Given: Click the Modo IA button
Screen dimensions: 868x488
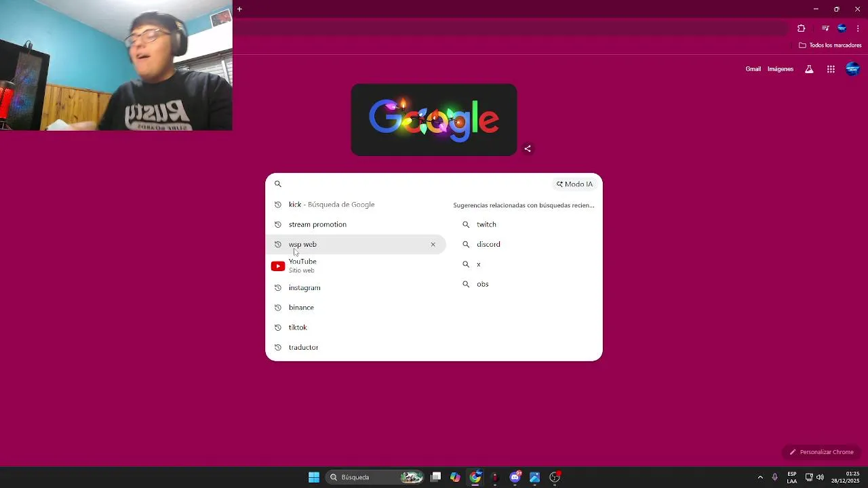Looking at the screenshot, I should [575, 184].
